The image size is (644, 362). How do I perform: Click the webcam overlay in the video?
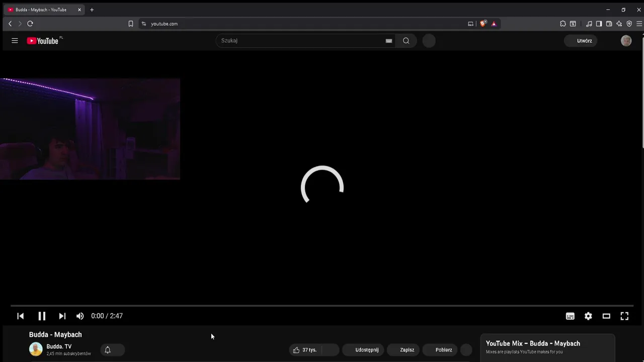90,129
